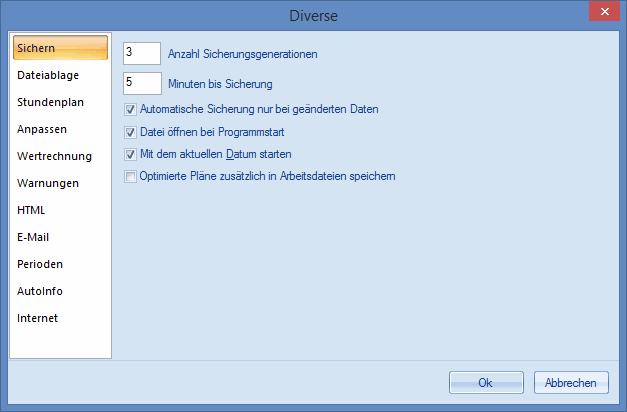Open the Dateiablage settings page
Viewport: 627px width, 412px height.
[x=48, y=75]
